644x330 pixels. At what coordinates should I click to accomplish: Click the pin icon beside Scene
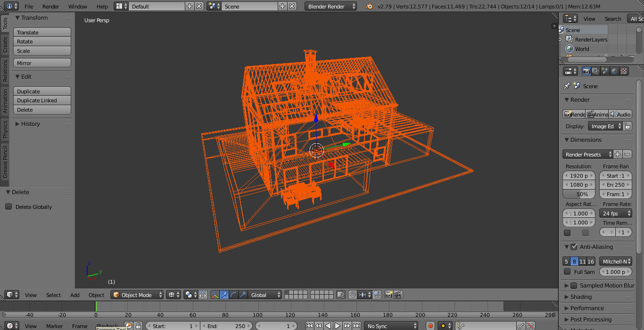tap(567, 86)
